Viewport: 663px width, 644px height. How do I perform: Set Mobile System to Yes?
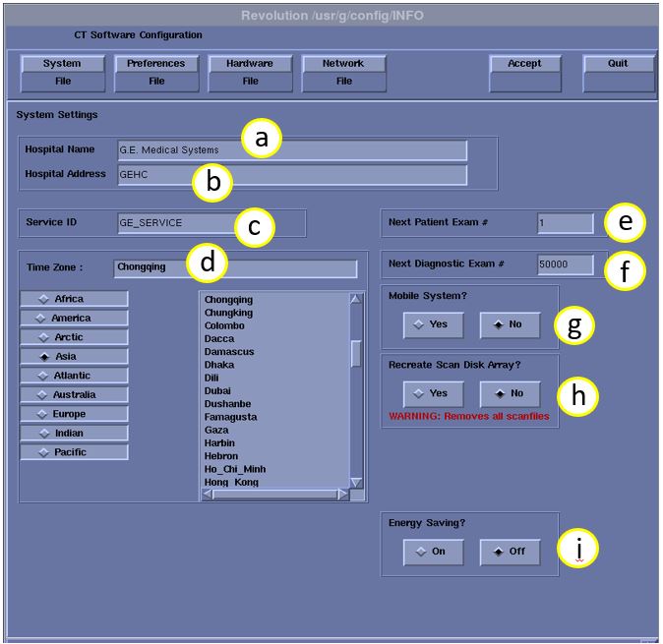pos(433,324)
